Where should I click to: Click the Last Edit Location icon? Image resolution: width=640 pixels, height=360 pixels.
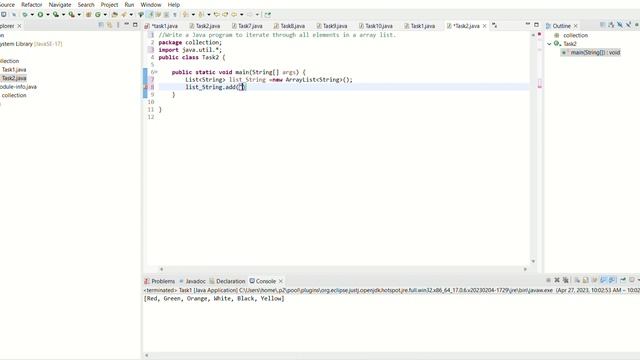click(x=217, y=15)
